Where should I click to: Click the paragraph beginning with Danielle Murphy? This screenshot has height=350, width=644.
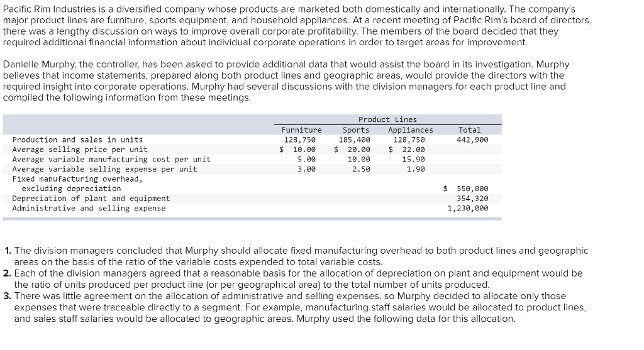[x=286, y=81]
